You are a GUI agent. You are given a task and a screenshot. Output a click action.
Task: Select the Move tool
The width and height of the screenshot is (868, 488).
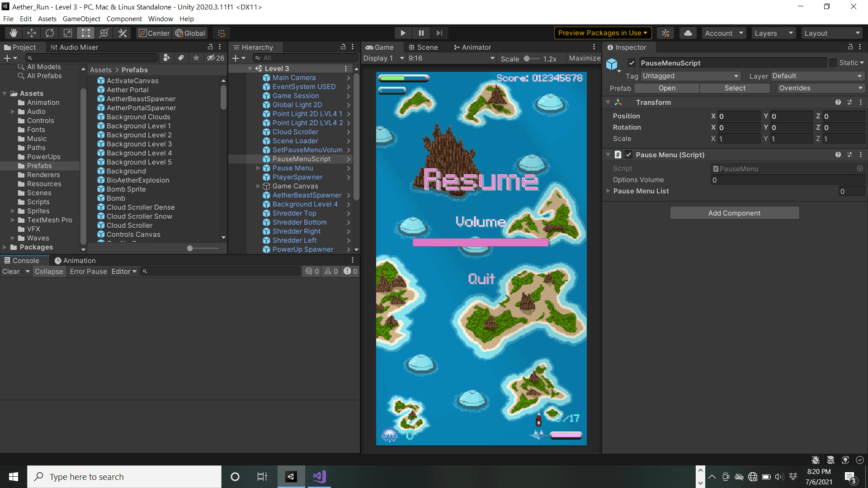32,33
